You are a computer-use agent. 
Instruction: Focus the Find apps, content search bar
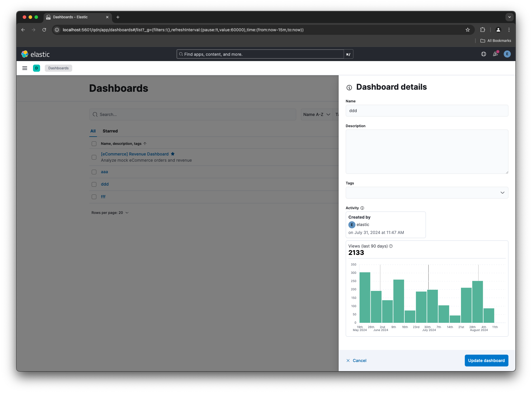[x=260, y=54]
